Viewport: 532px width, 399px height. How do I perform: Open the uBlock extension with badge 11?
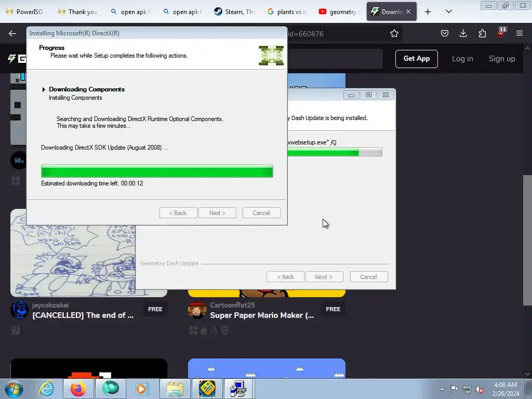tap(501, 33)
